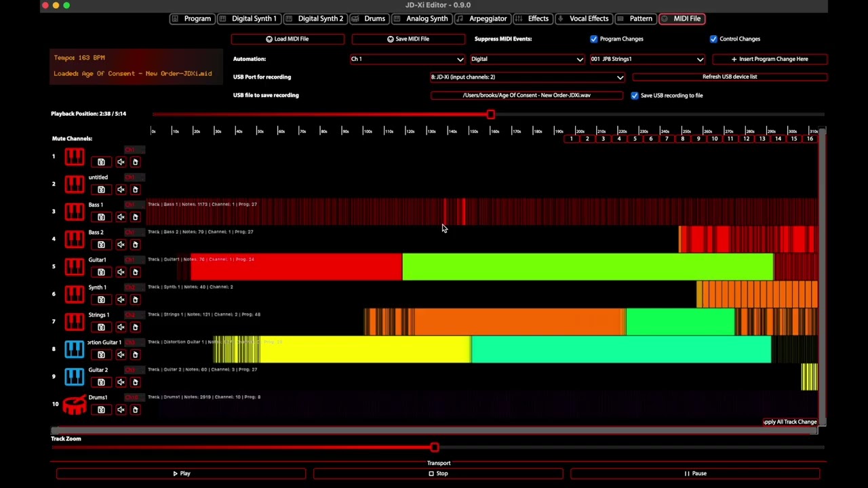Image resolution: width=868 pixels, height=488 pixels.
Task: Click the Track Zoom slider handle
Action: (435, 447)
